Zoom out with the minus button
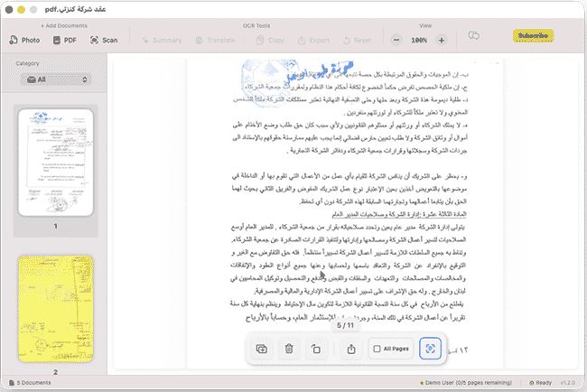 [x=396, y=40]
